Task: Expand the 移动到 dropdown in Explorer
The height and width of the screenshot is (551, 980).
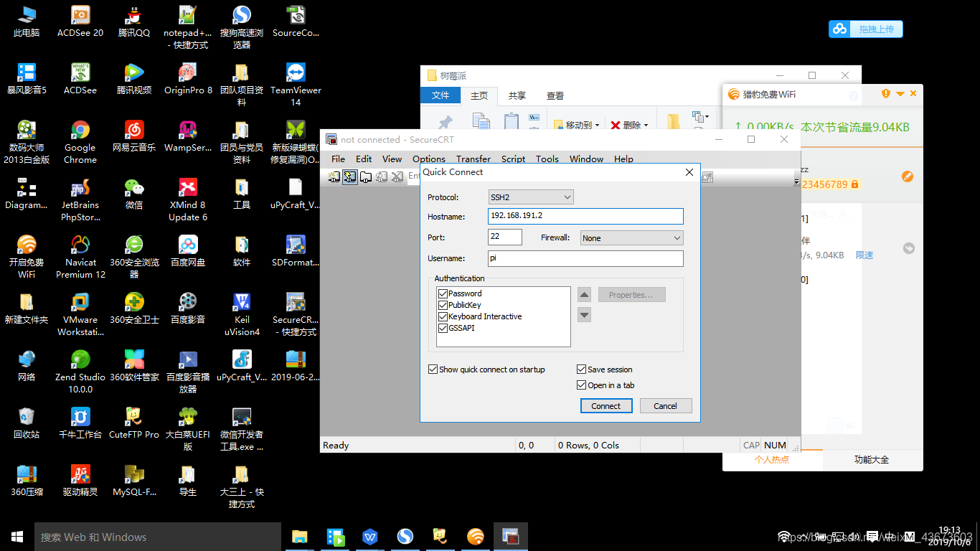Action: [x=597, y=125]
